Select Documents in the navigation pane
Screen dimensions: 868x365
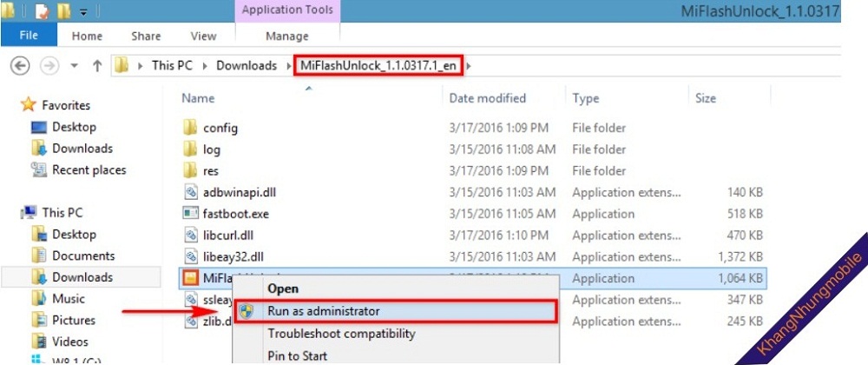click(83, 255)
